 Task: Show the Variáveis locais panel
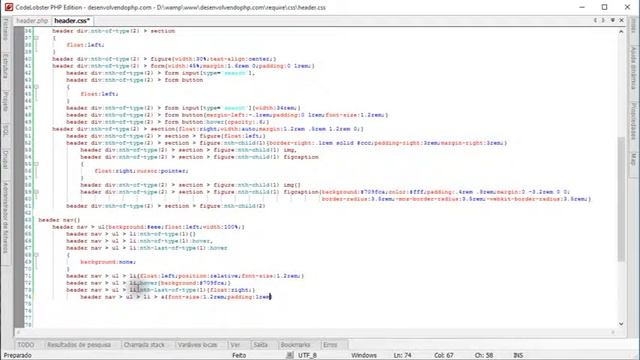(198, 345)
